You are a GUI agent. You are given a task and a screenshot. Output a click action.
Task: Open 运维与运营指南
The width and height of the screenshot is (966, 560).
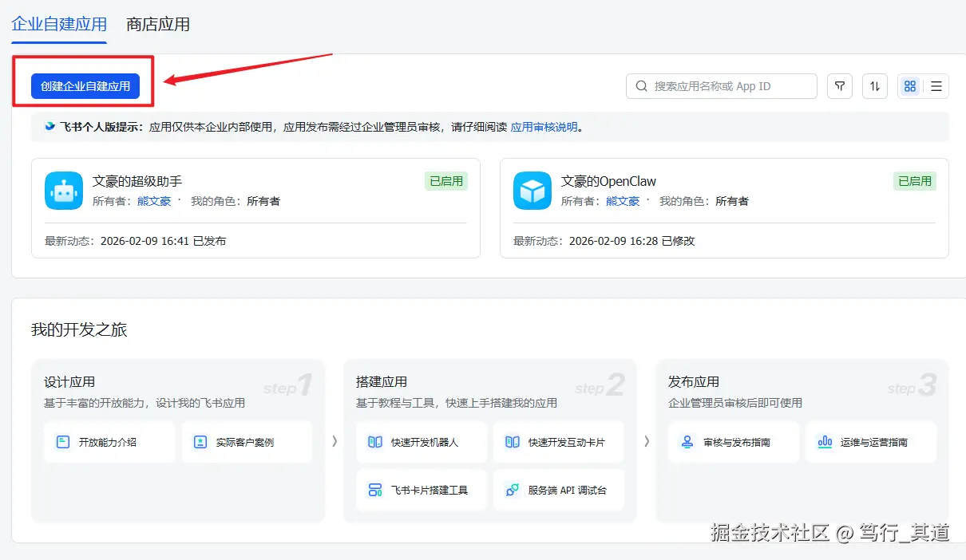pyautogui.click(x=871, y=442)
